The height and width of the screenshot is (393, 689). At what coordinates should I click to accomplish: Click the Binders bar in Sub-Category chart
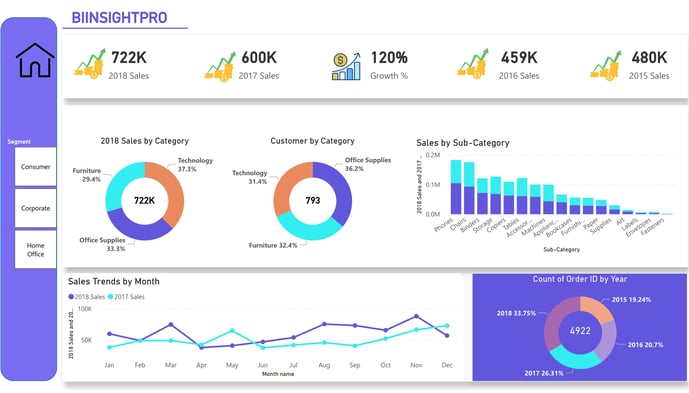click(482, 196)
